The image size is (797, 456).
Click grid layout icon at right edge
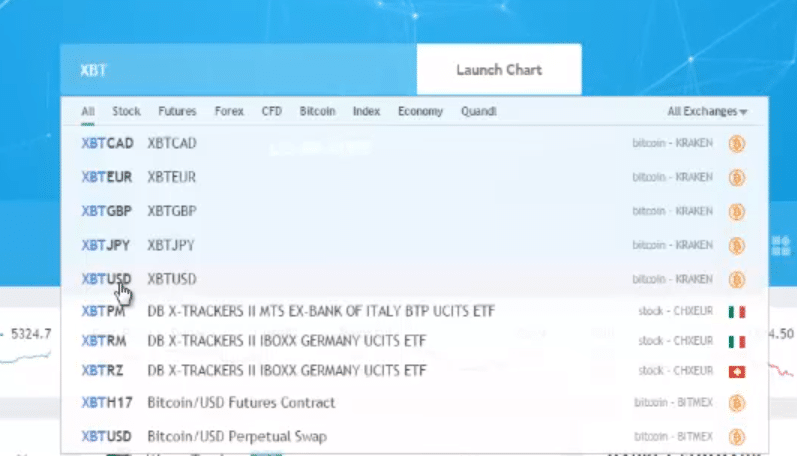pyautogui.click(x=781, y=246)
